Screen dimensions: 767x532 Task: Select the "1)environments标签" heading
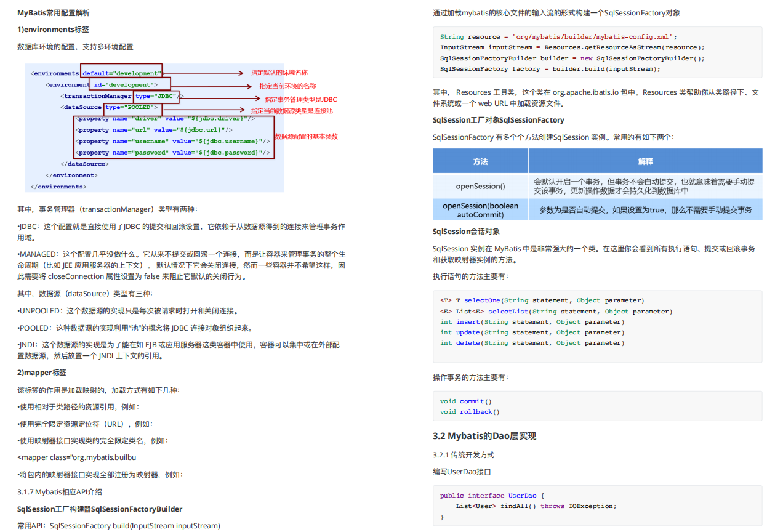click(53, 30)
